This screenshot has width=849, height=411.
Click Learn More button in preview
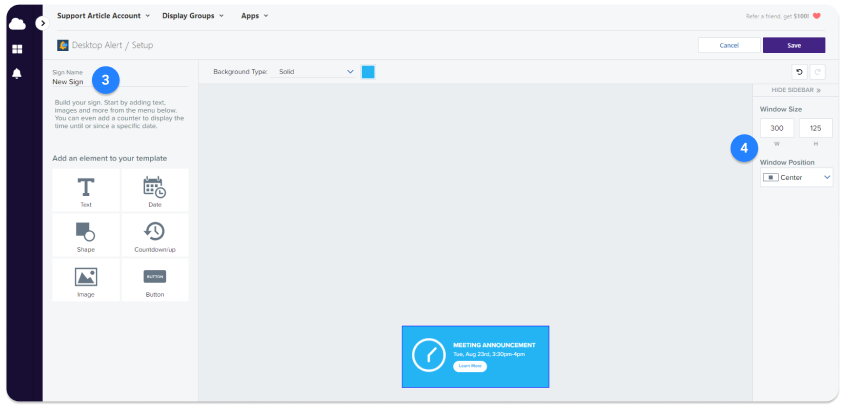tap(470, 366)
